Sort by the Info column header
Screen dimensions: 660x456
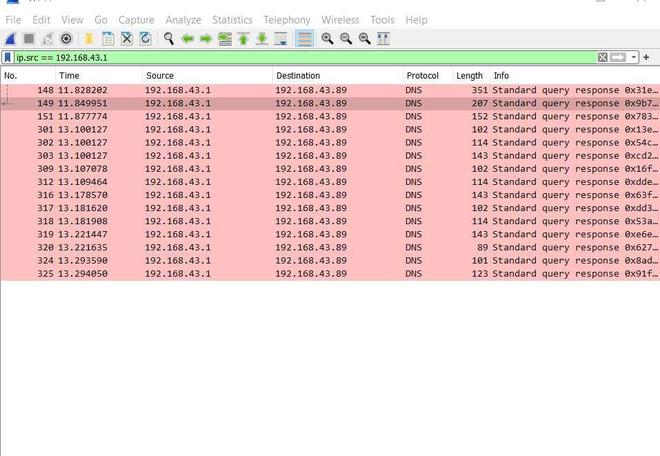tap(575, 76)
